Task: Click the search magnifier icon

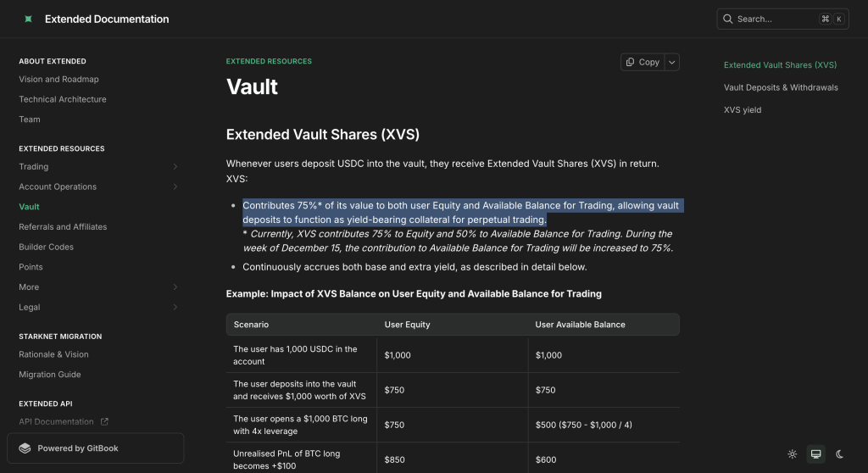Action: (x=728, y=19)
